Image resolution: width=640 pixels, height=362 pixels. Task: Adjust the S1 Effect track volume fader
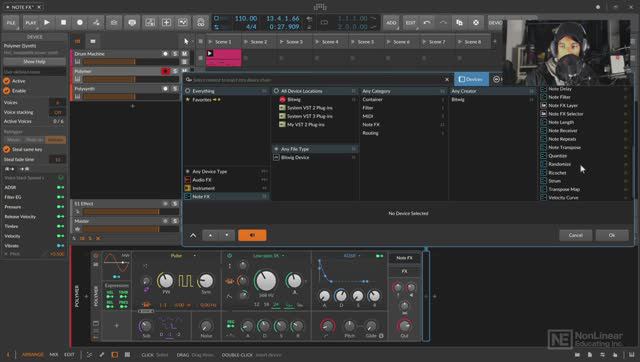point(131,212)
